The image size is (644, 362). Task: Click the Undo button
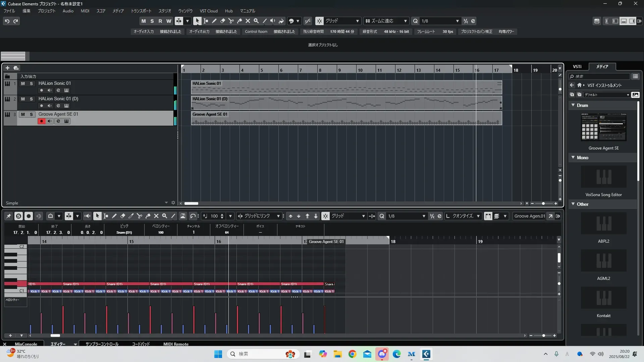[x=7, y=21]
